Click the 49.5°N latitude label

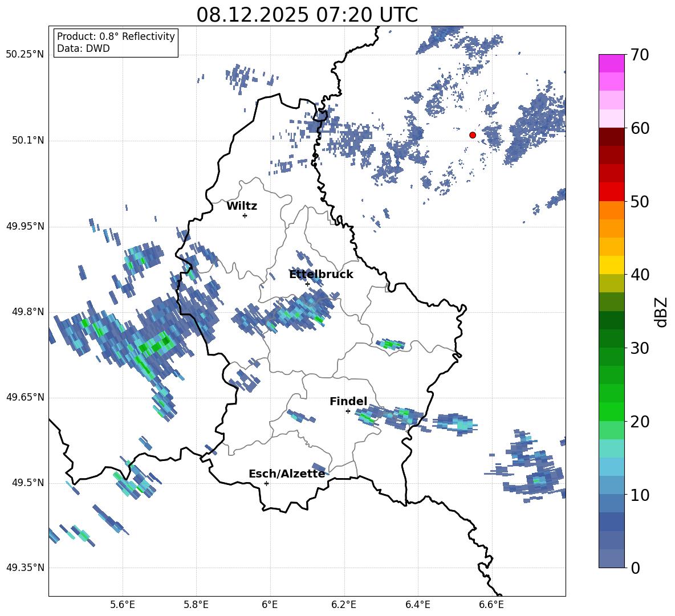pyautogui.click(x=29, y=483)
